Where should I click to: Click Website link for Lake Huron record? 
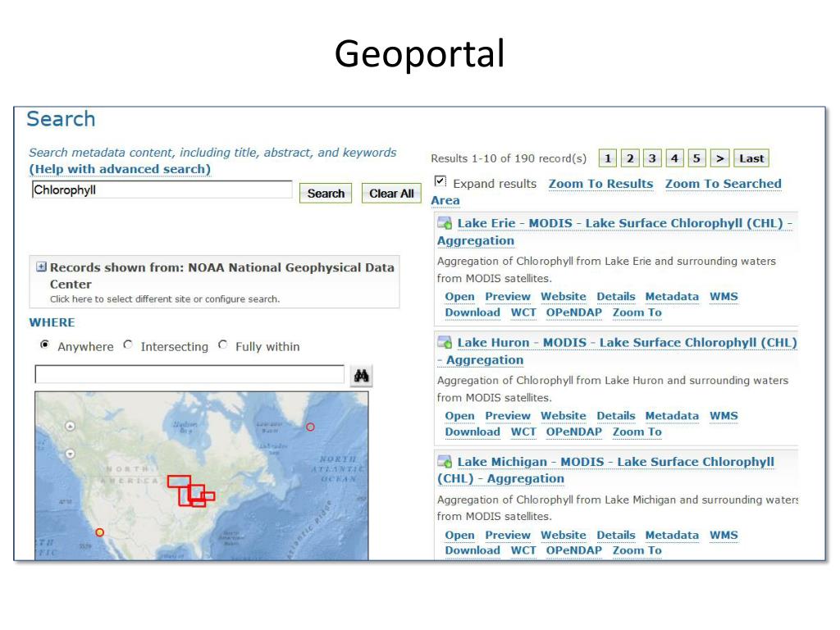564,416
